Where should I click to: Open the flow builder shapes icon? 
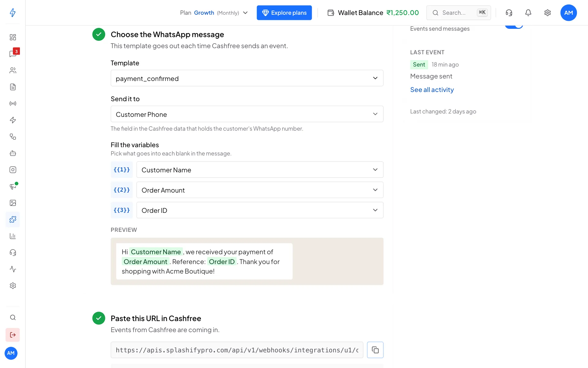pos(13,137)
